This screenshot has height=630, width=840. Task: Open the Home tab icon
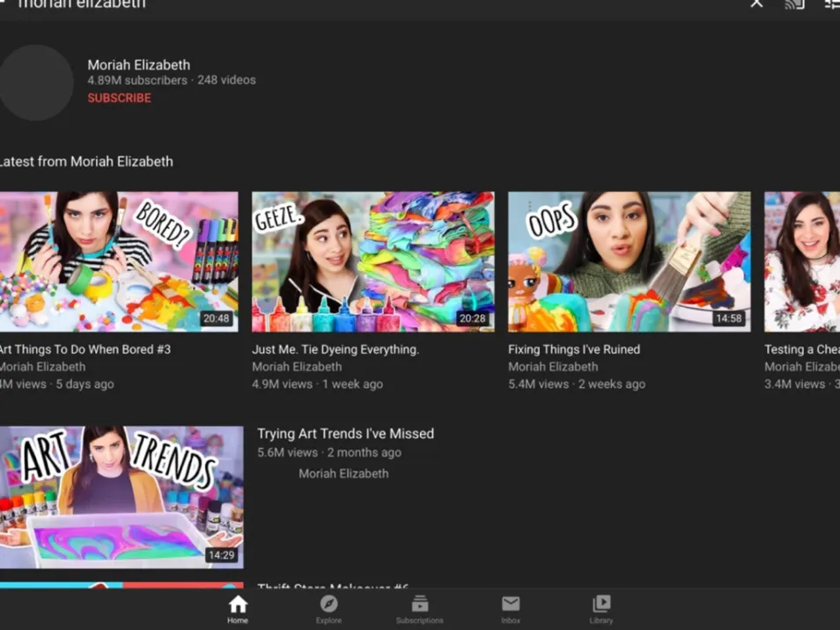238,604
